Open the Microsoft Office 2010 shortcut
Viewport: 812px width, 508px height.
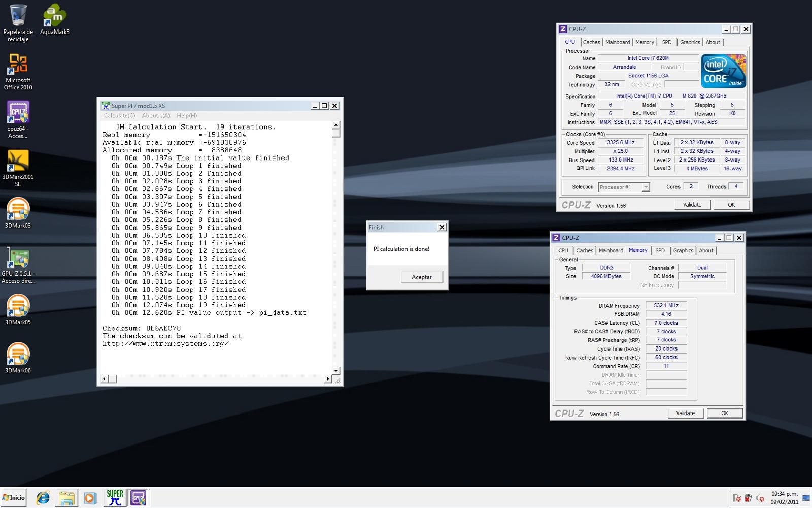click(x=18, y=72)
